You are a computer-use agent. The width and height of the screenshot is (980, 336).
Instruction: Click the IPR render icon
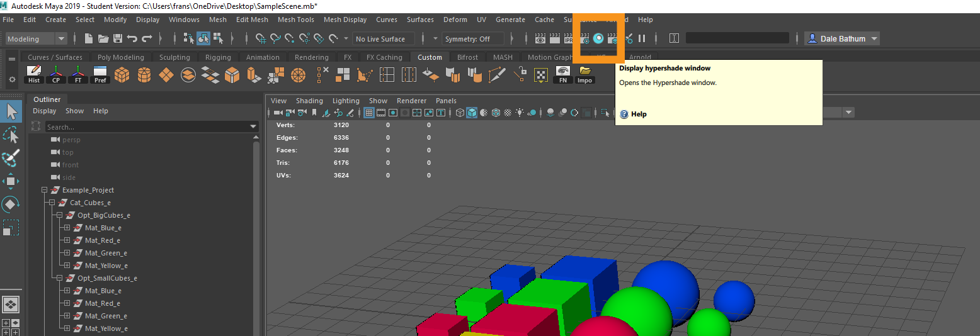[570, 38]
